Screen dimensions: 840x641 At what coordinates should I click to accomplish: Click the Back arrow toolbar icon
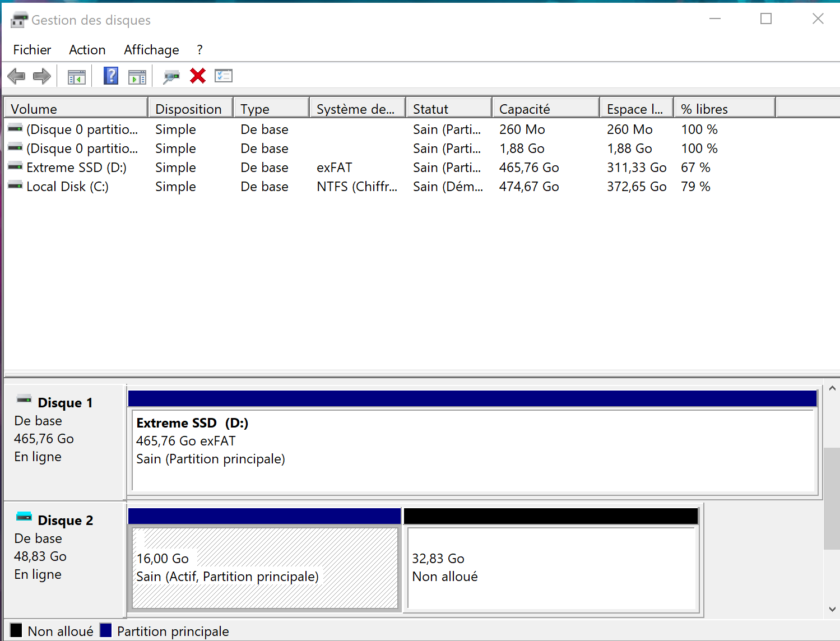click(x=16, y=76)
